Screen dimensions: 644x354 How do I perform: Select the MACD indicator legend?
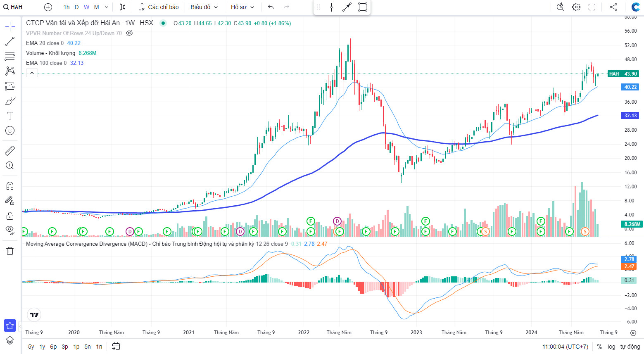pyautogui.click(x=140, y=244)
